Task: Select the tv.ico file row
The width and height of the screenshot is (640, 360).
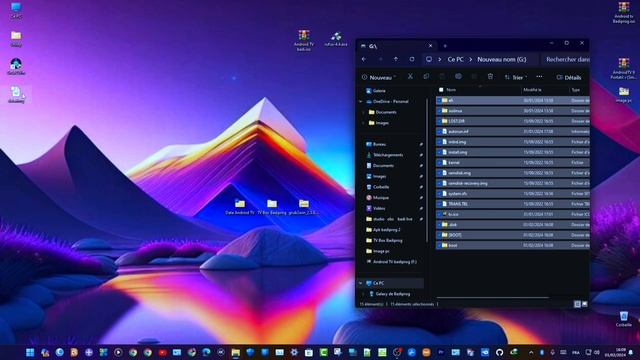Action: pos(513,214)
